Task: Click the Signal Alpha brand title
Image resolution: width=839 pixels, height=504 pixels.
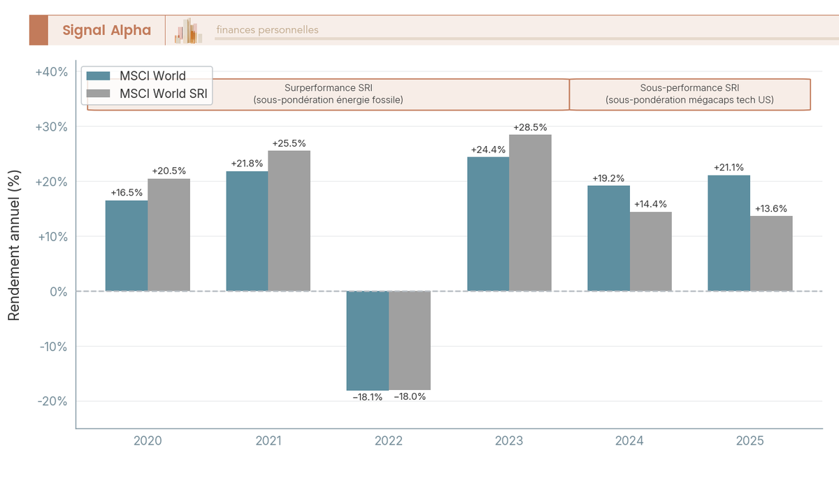Action: click(106, 30)
